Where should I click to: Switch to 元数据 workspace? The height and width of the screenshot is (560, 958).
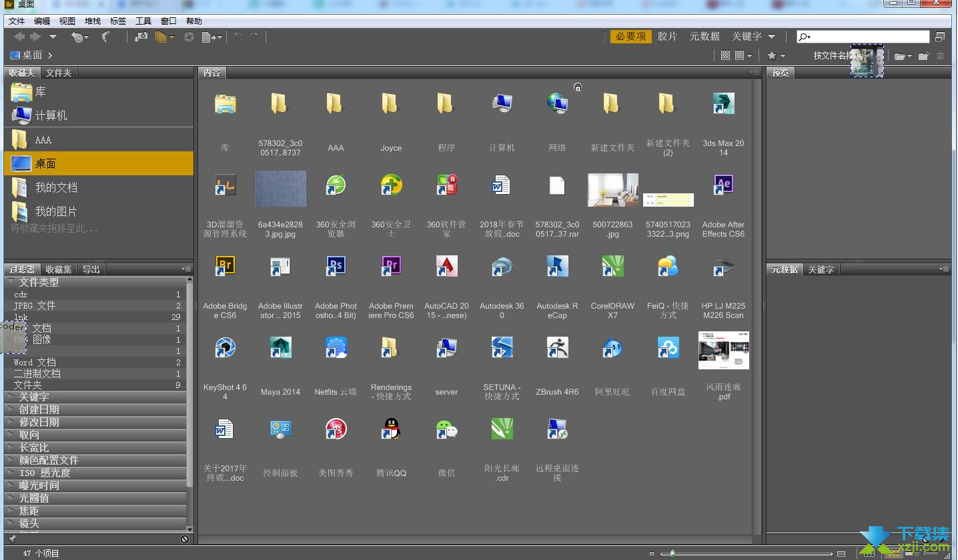(x=704, y=36)
